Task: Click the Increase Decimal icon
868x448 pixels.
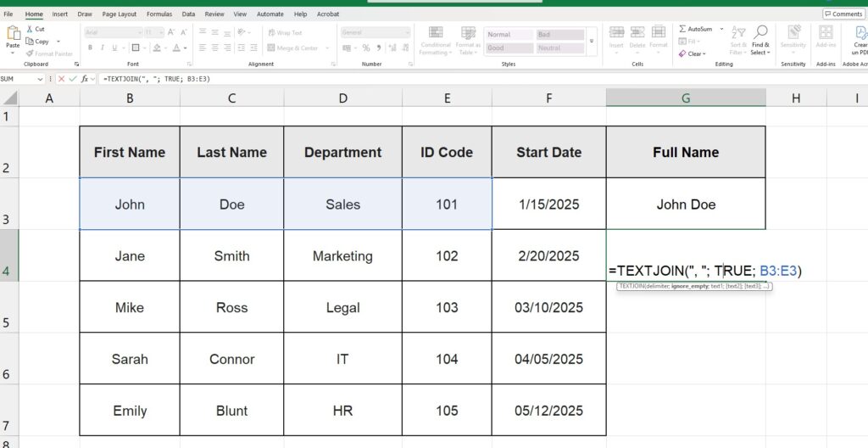Action: pos(392,48)
